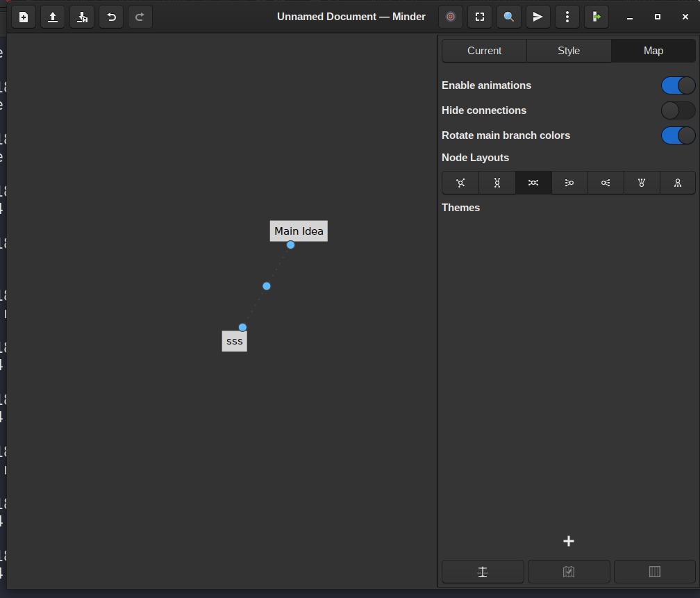The width and height of the screenshot is (700, 598).
Task: Open the search tool
Action: 509,17
